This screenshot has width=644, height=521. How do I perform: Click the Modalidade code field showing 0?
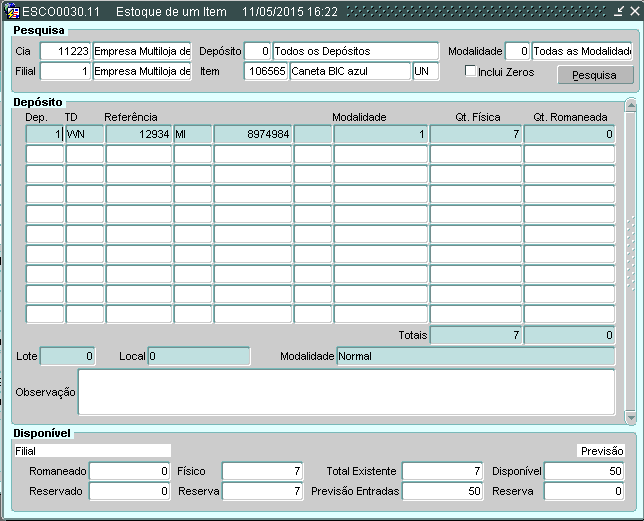click(517, 51)
